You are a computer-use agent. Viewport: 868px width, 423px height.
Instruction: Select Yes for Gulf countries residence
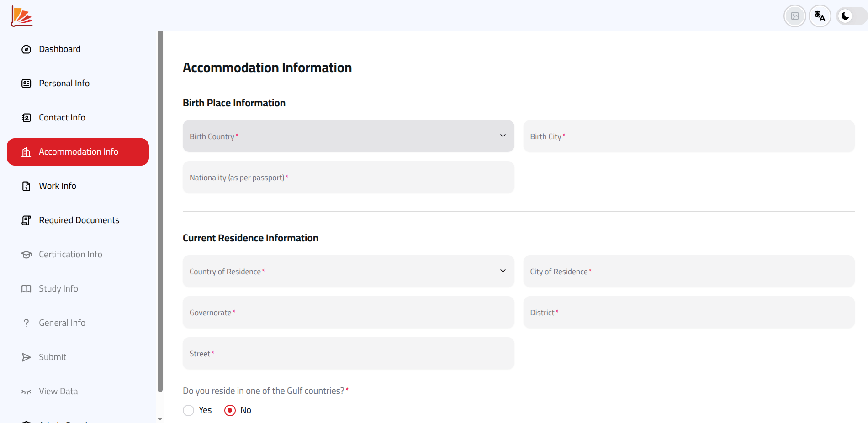pyautogui.click(x=189, y=410)
